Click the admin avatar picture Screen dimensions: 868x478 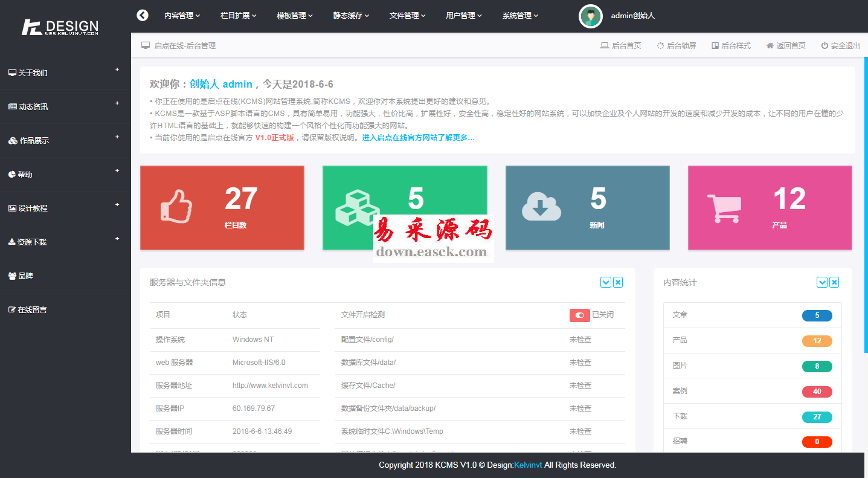click(x=590, y=16)
